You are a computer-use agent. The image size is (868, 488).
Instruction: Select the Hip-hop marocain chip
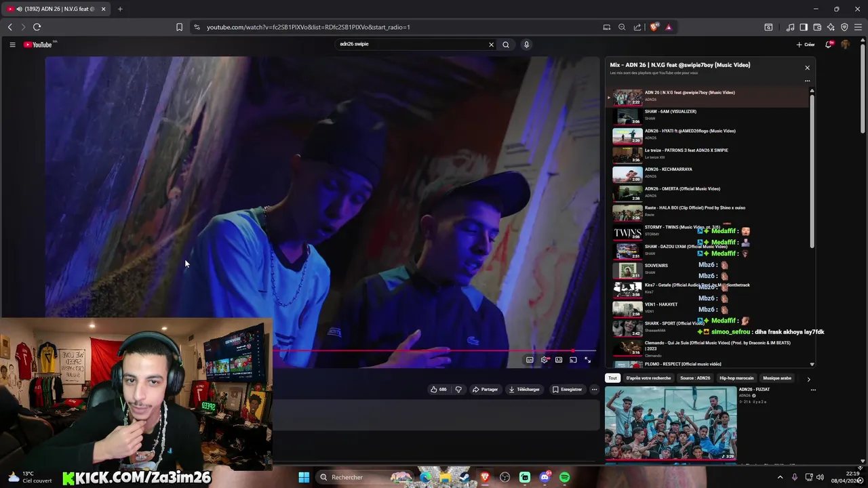pos(736,378)
